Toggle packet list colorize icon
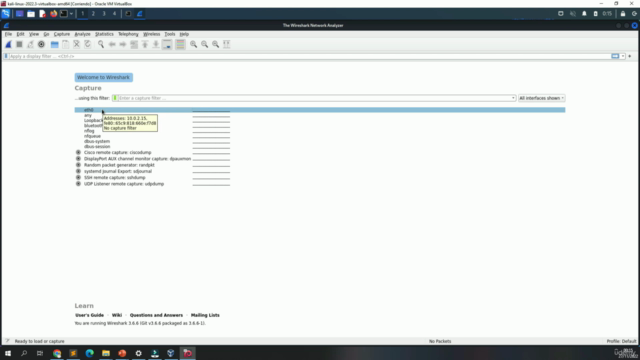640x360 pixels. 180,44
